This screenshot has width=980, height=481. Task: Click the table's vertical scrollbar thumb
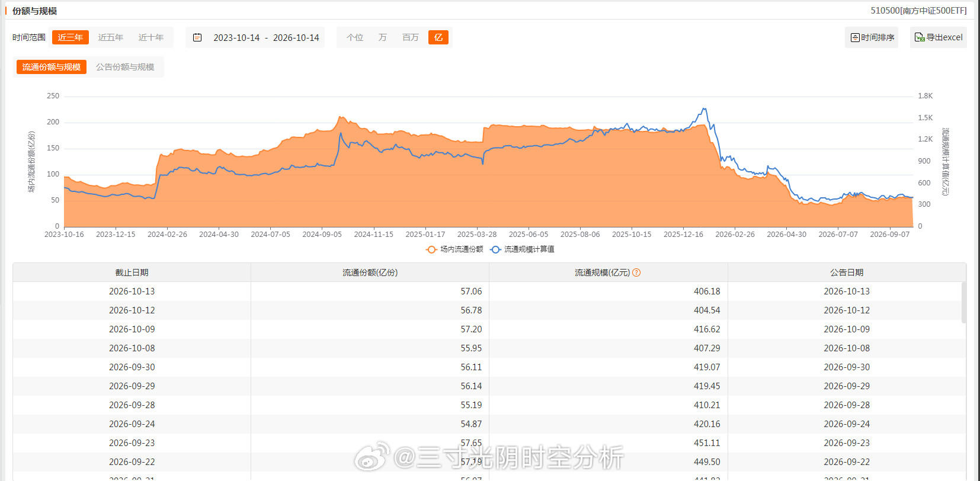pos(964,302)
